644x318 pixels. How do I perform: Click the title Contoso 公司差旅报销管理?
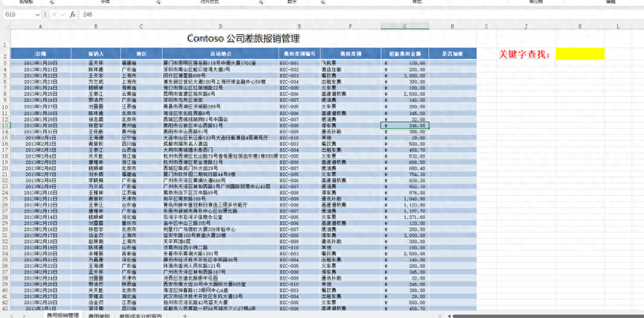tap(243, 39)
